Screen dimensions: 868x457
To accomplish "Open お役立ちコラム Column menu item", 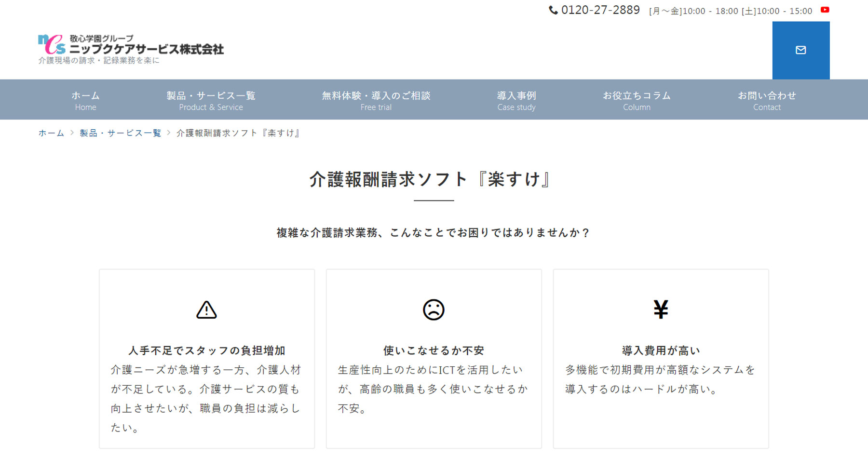I will pyautogui.click(x=637, y=100).
